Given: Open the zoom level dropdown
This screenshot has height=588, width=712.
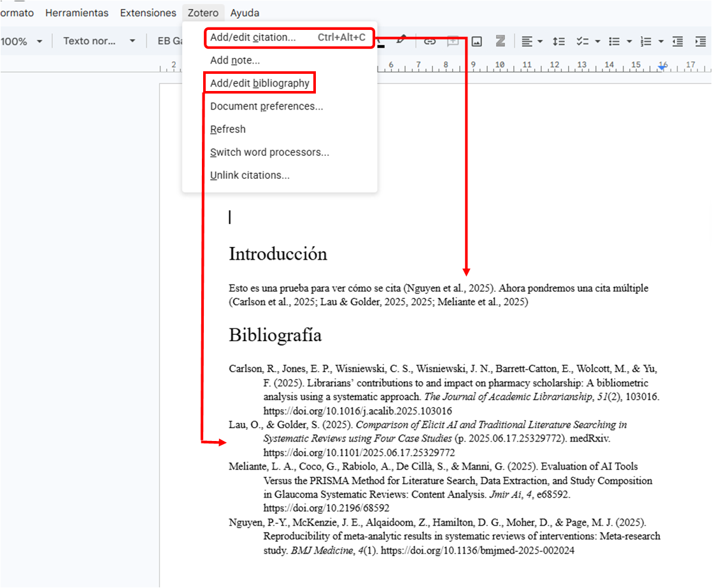Looking at the screenshot, I should (21, 41).
